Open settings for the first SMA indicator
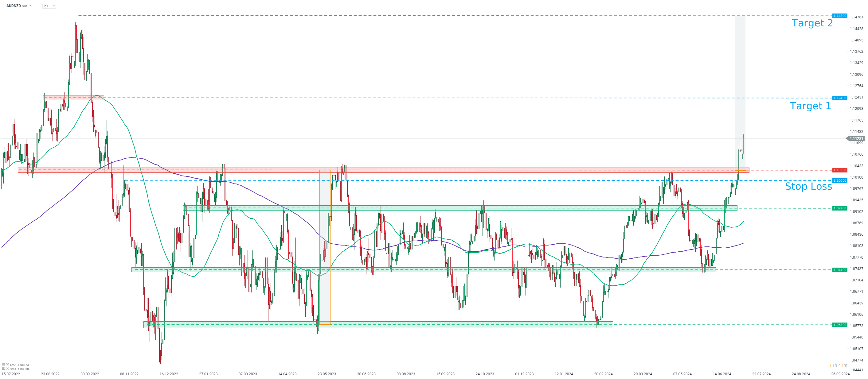This screenshot has width=868, height=379. [4, 365]
